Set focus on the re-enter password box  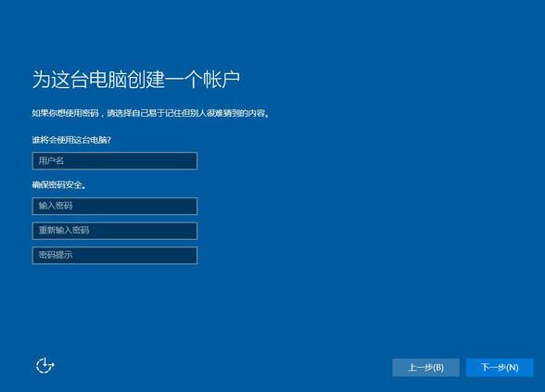click(x=115, y=231)
